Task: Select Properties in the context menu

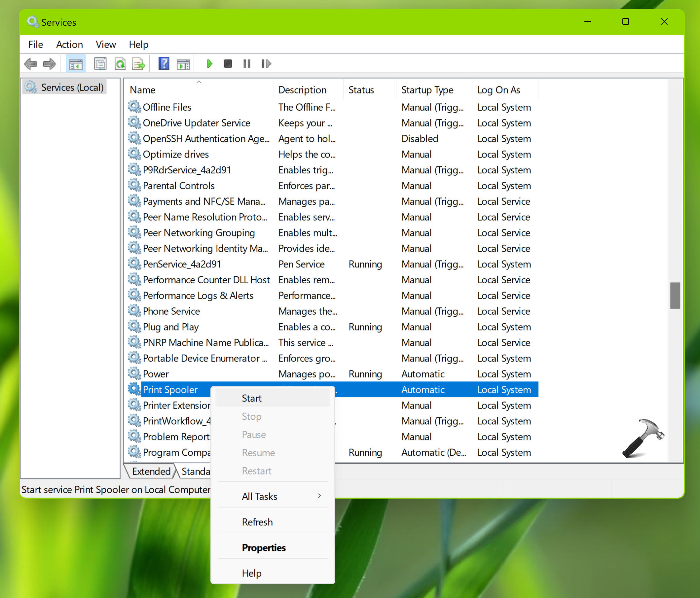Action: 264,548
